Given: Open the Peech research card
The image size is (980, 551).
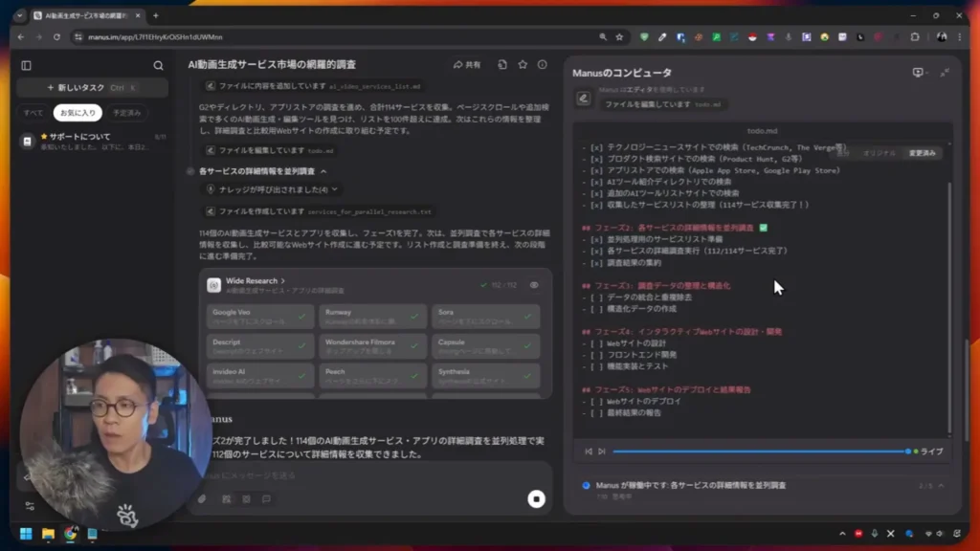Looking at the screenshot, I should click(x=372, y=375).
